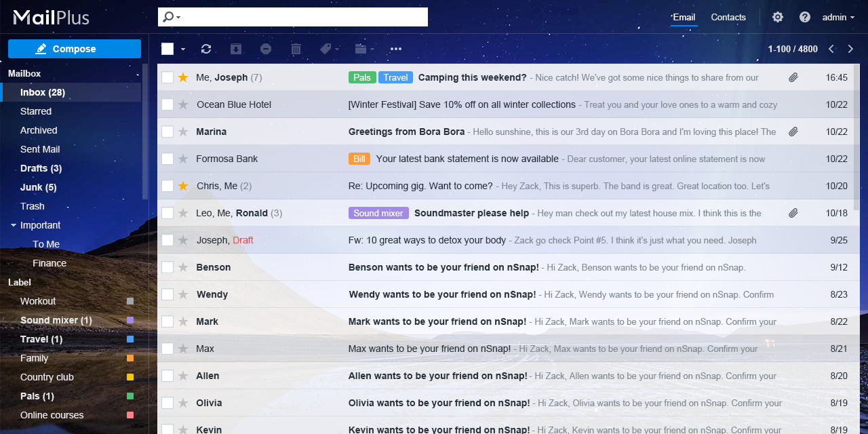Click the trash delete icon
Viewport: 868px width, 434px height.
[296, 49]
